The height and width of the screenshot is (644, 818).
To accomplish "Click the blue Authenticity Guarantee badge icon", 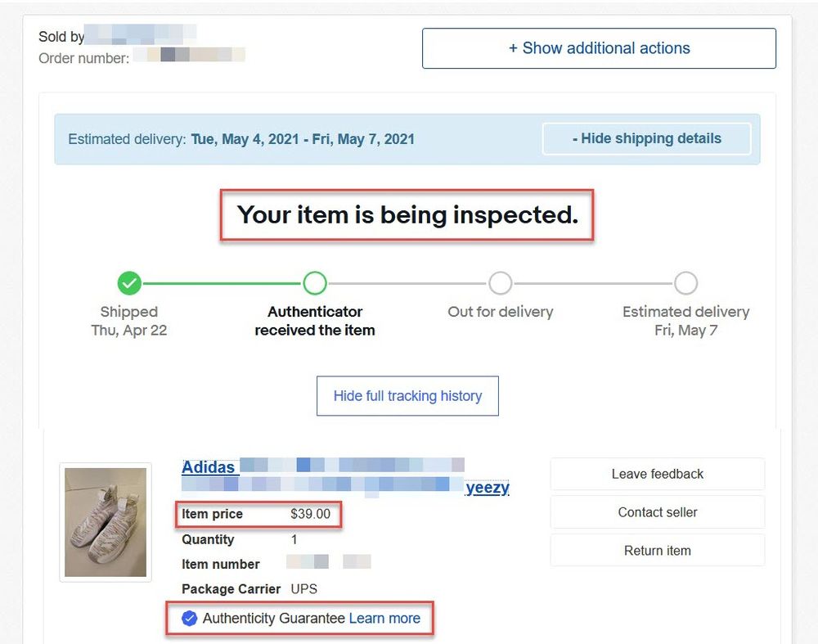I will 189,619.
